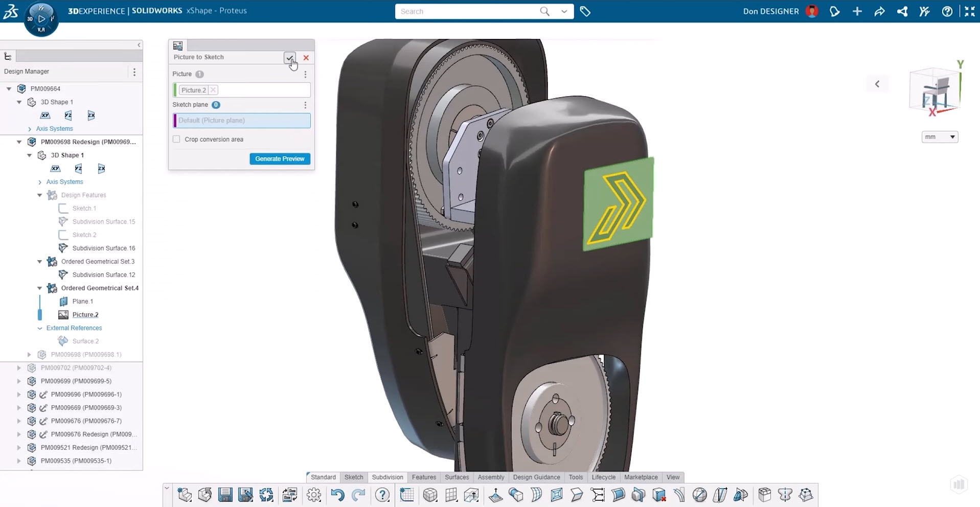The width and height of the screenshot is (980, 507).
Task: Open the notifications bell icon
Action: point(834,11)
